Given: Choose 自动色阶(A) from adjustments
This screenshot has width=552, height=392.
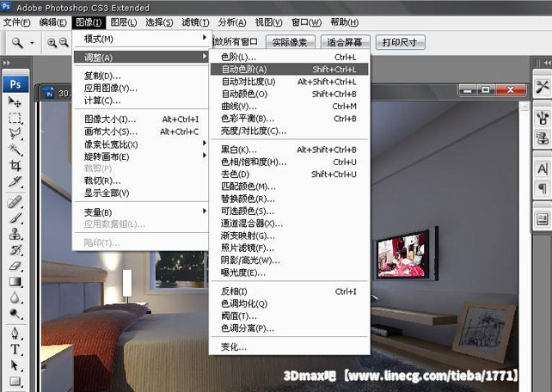Looking at the screenshot, I should pos(290,70).
